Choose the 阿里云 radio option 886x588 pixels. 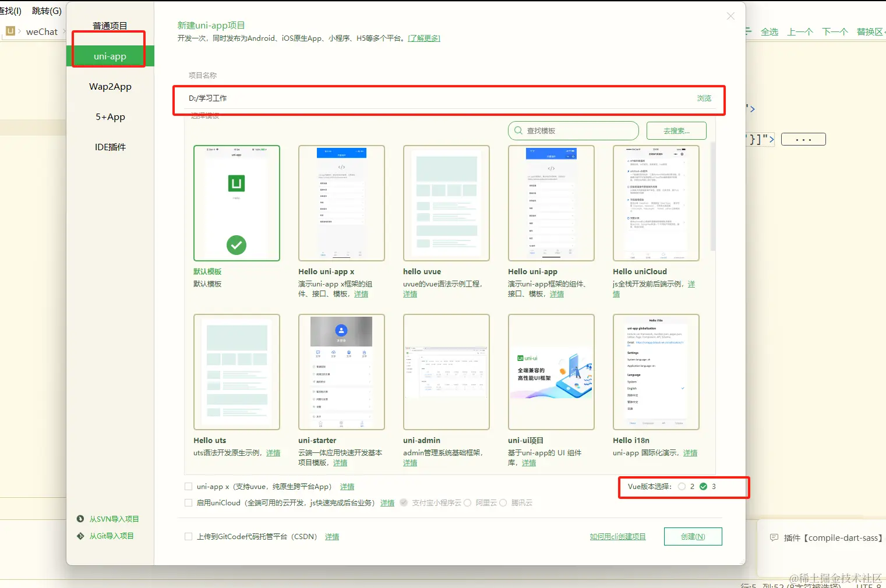point(467,502)
